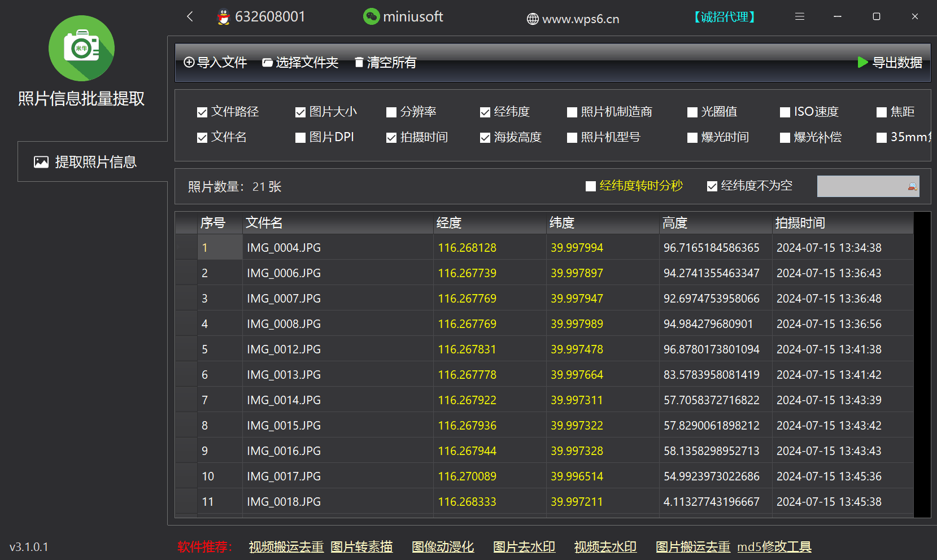Image resolution: width=937 pixels, height=560 pixels.
Task: Click the back chevron at top left
Action: 189,16
